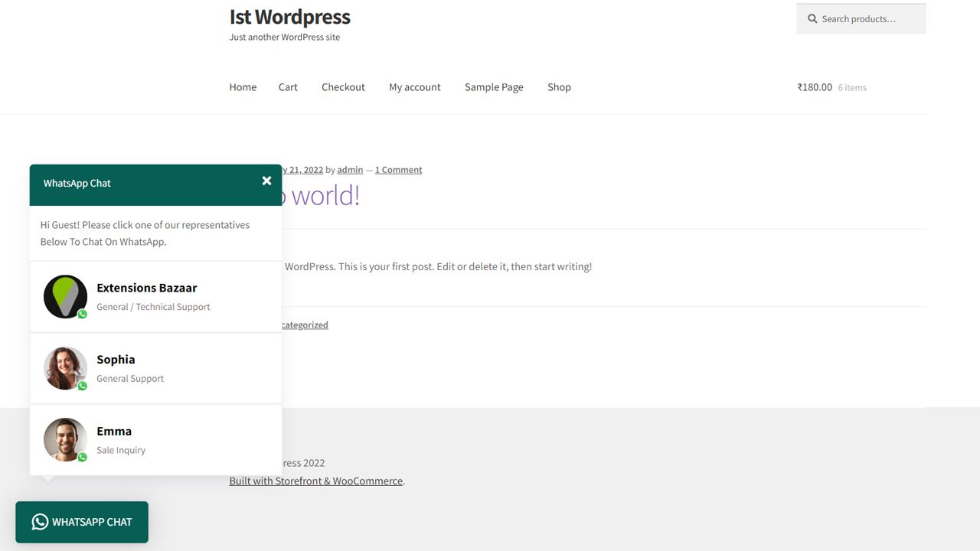
Task: Click the WhatsApp Chat header title
Action: coord(77,184)
